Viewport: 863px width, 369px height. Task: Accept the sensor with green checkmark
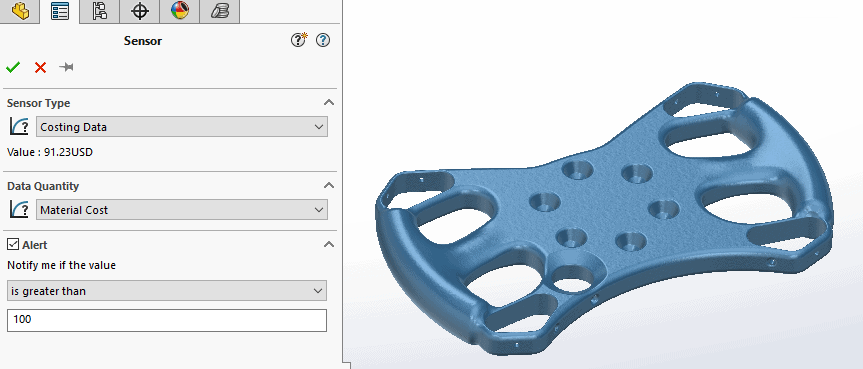[x=13, y=68]
